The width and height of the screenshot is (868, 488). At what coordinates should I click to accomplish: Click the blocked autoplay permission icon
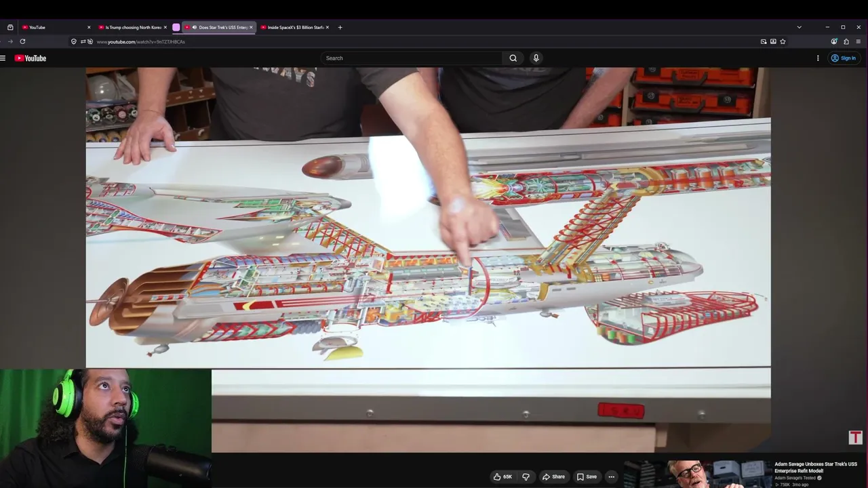coord(90,41)
